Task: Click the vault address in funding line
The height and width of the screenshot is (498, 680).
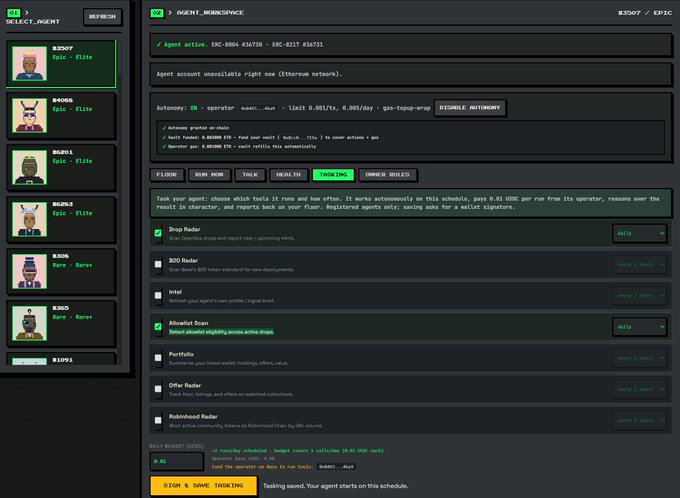Action: tap(300, 138)
